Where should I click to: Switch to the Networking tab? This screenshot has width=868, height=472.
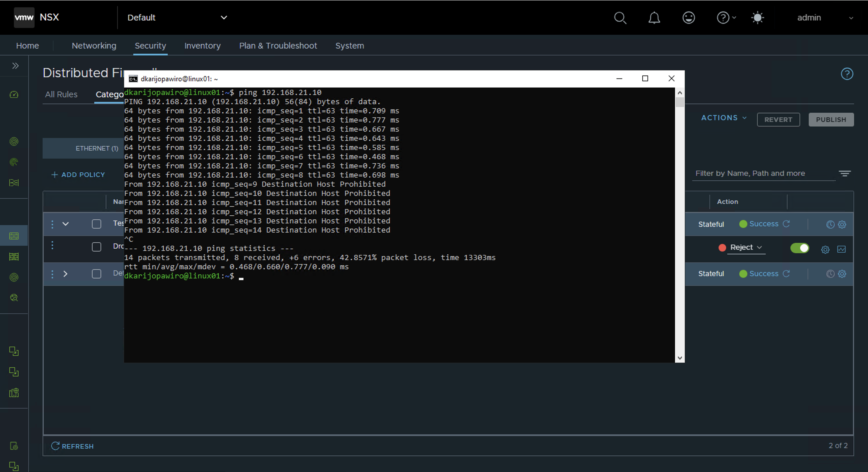pyautogui.click(x=94, y=46)
